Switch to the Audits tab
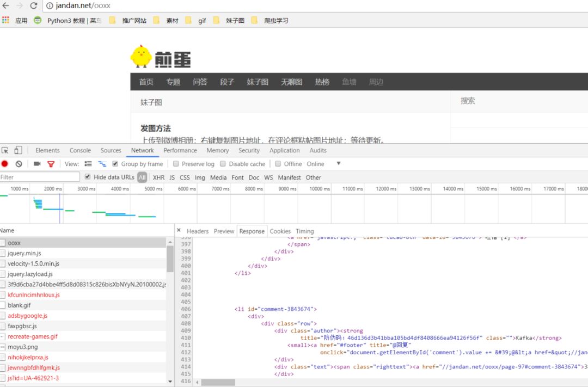 (318, 150)
